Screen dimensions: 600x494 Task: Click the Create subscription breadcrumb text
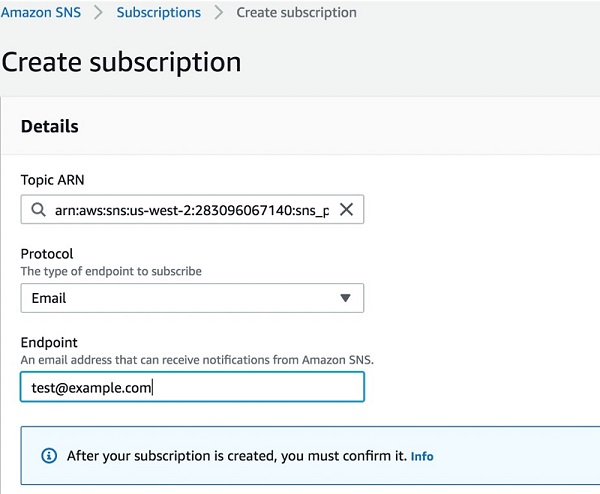coord(296,13)
